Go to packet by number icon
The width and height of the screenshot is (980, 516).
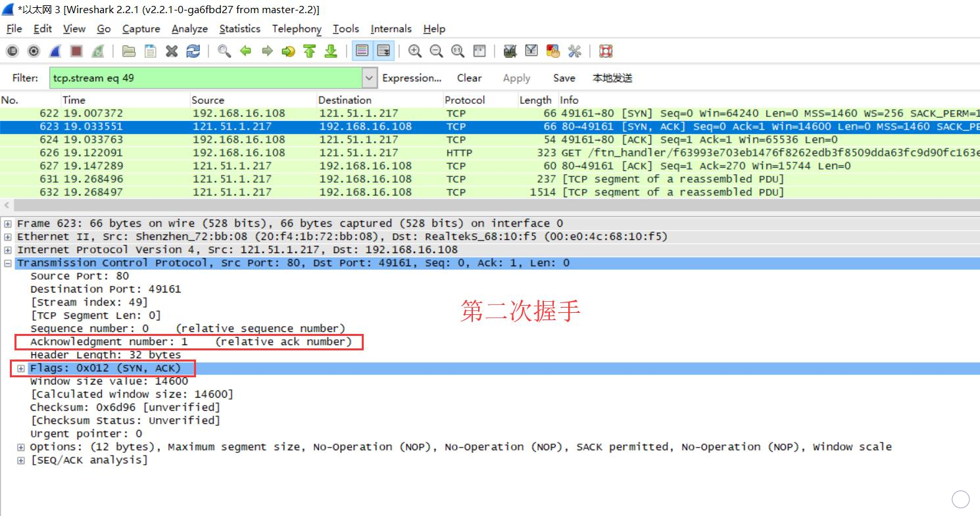pos(288,51)
